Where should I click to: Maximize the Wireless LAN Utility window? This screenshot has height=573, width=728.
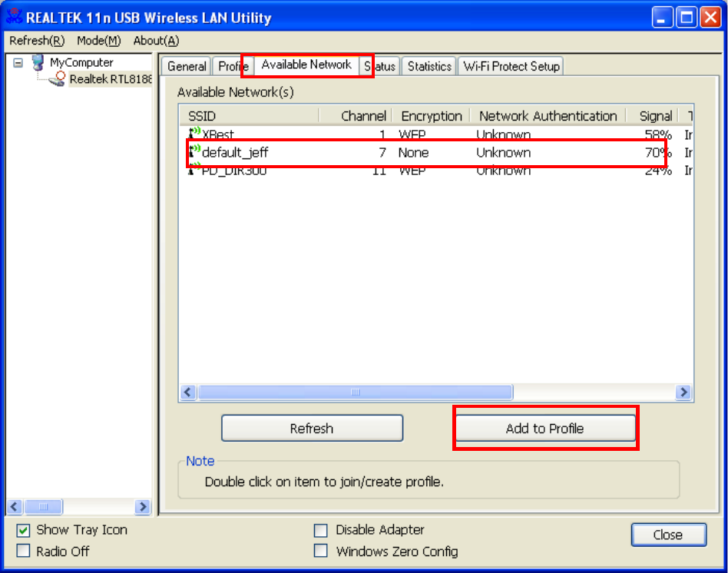687,18
